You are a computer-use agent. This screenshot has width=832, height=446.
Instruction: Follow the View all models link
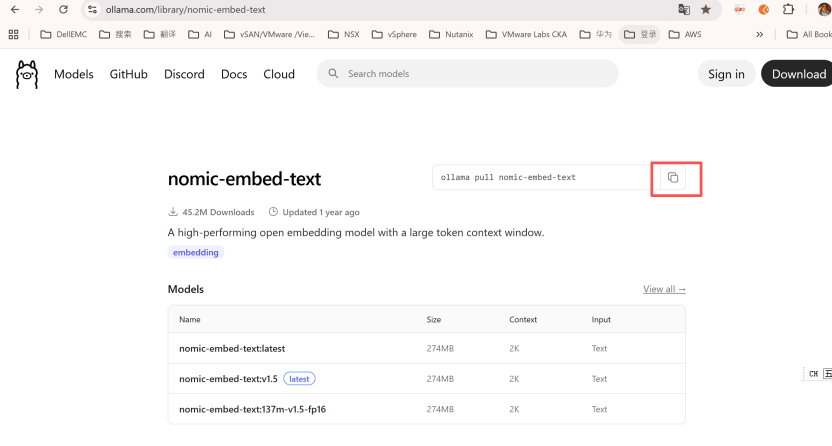pos(664,289)
